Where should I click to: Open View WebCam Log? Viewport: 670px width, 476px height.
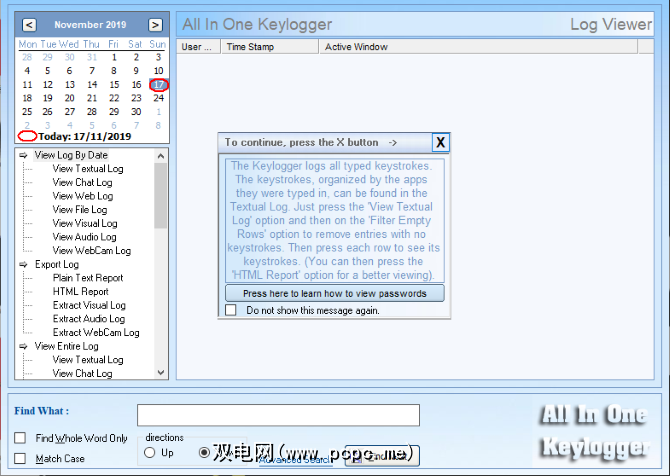(92, 250)
